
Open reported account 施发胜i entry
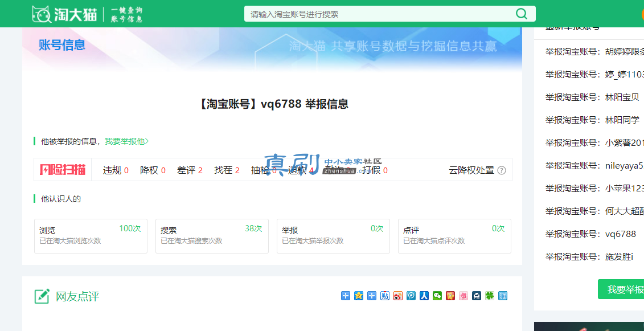coord(589,257)
